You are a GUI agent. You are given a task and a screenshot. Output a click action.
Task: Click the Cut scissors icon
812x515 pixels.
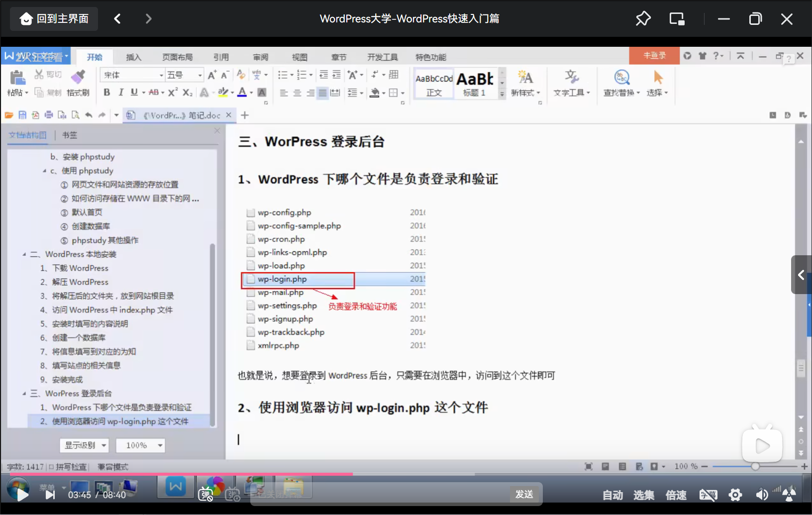click(x=39, y=75)
